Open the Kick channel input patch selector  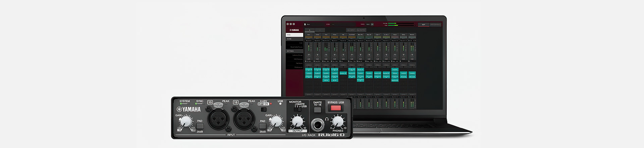[309, 41]
